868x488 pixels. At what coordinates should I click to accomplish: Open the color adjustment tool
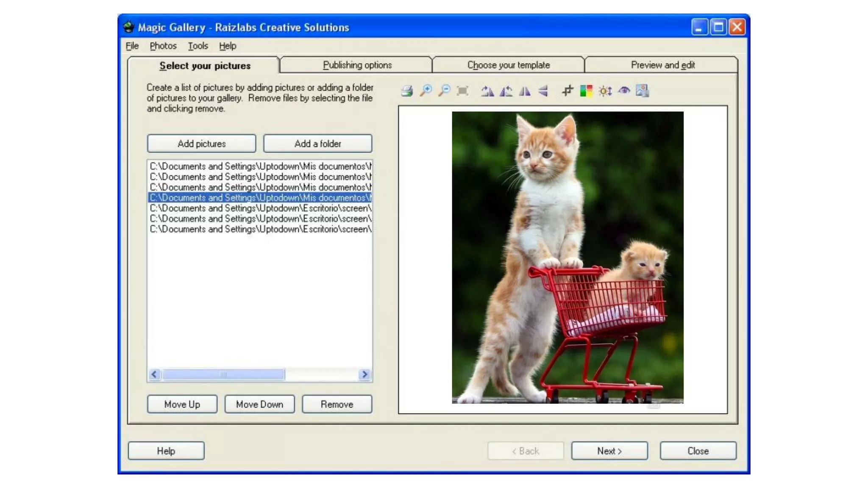pos(586,91)
